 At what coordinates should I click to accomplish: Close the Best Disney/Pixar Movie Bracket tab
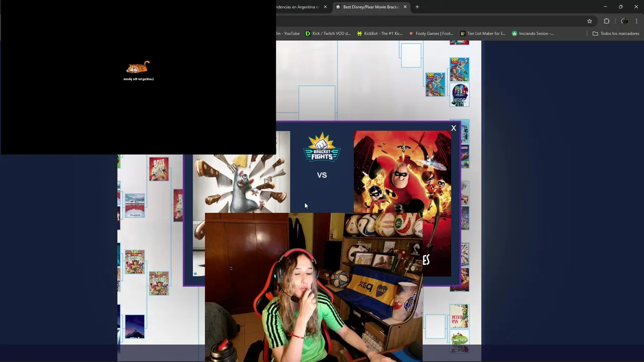(x=405, y=7)
